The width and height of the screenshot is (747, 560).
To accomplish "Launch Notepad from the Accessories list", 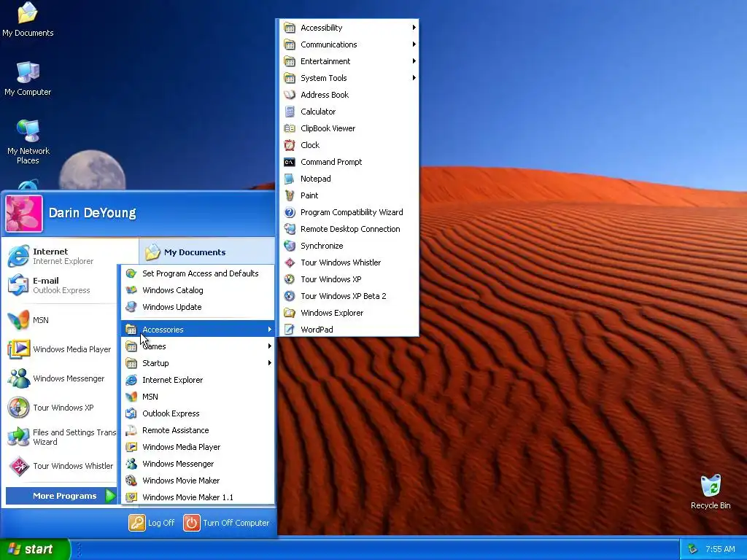I will [349, 179].
